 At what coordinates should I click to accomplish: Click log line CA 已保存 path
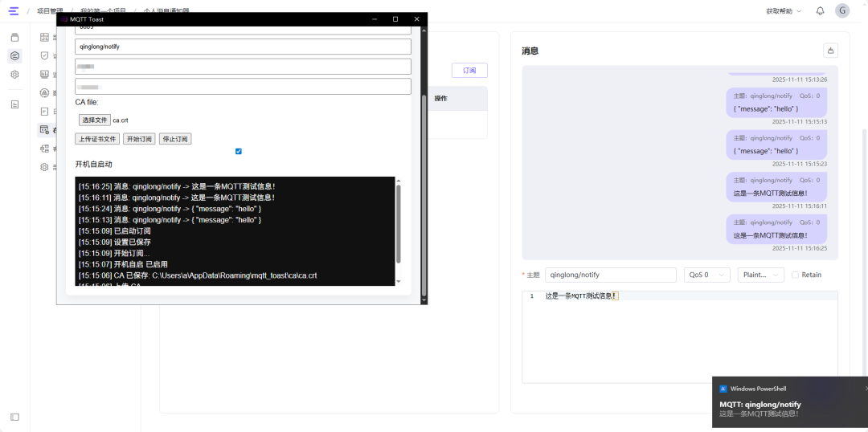(x=198, y=275)
